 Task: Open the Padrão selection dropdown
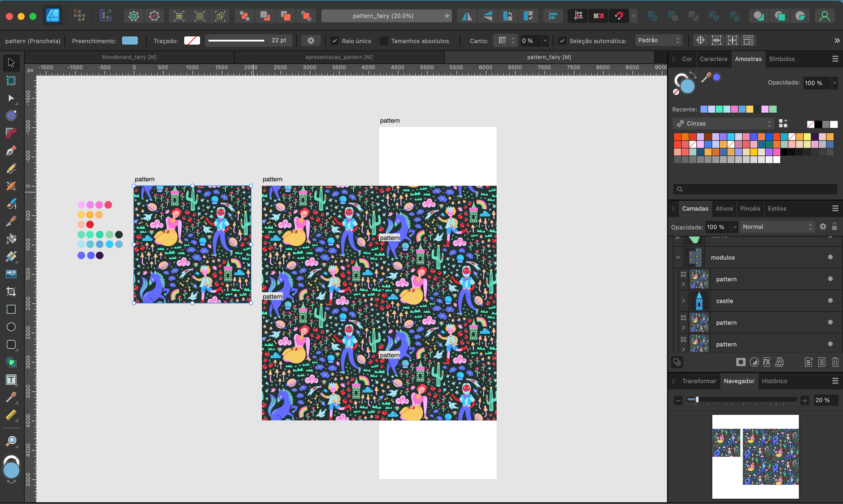(659, 40)
